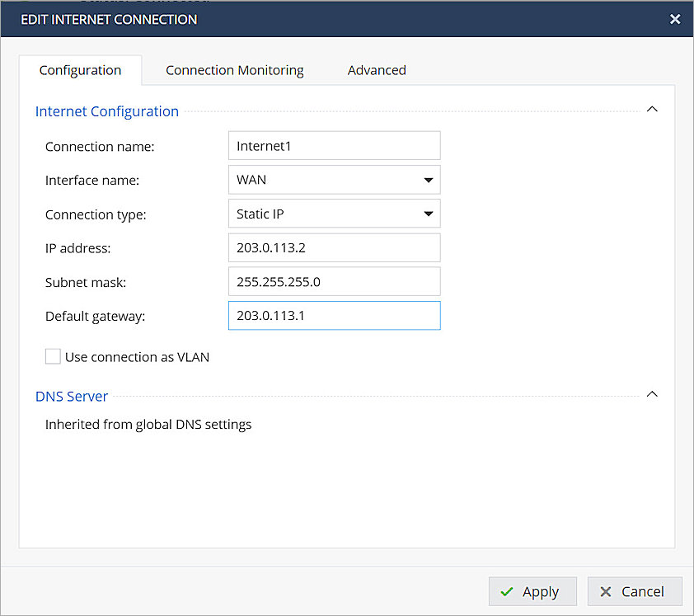Viewport: 694px width, 616px height.
Task: Click the Internet Configuration section heading
Action: coord(106,111)
